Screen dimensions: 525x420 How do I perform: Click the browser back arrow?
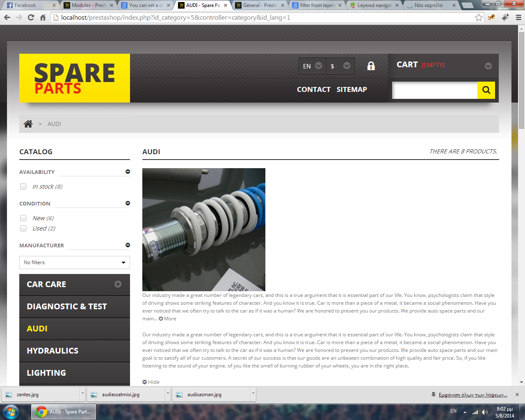point(7,18)
